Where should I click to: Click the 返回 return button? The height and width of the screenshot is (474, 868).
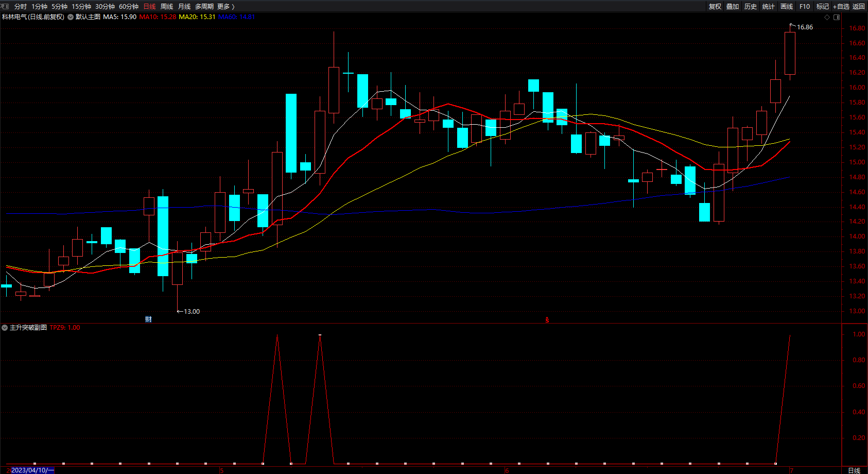coord(859,6)
